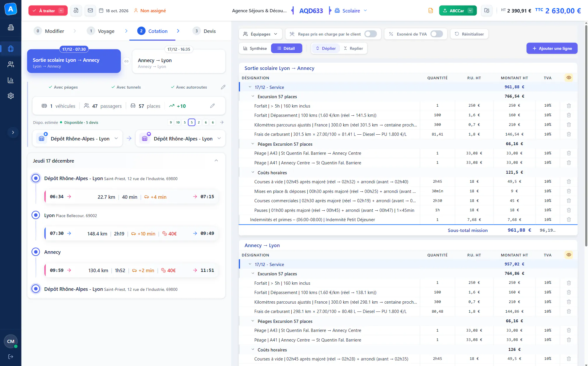Click the history clock icon beside À traiter
The height and width of the screenshot is (366, 588).
point(76,10)
